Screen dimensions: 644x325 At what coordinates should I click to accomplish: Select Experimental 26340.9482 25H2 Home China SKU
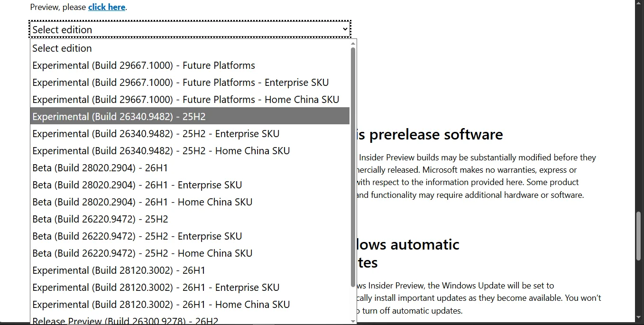pyautogui.click(x=190, y=151)
